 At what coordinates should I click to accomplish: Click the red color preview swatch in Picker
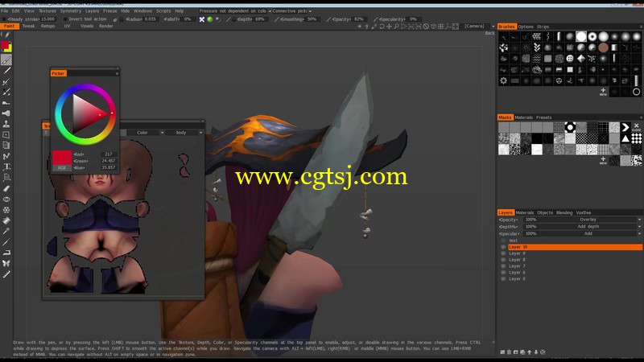pyautogui.click(x=62, y=158)
